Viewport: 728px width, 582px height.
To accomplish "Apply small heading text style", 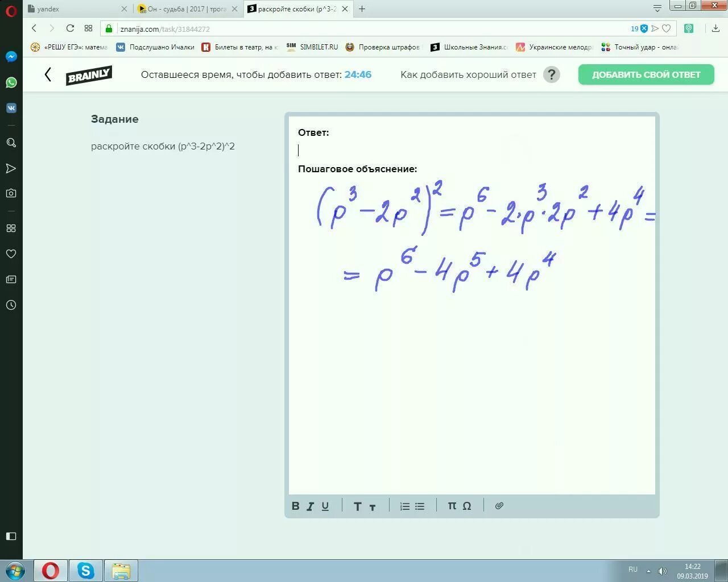I will pyautogui.click(x=372, y=506).
